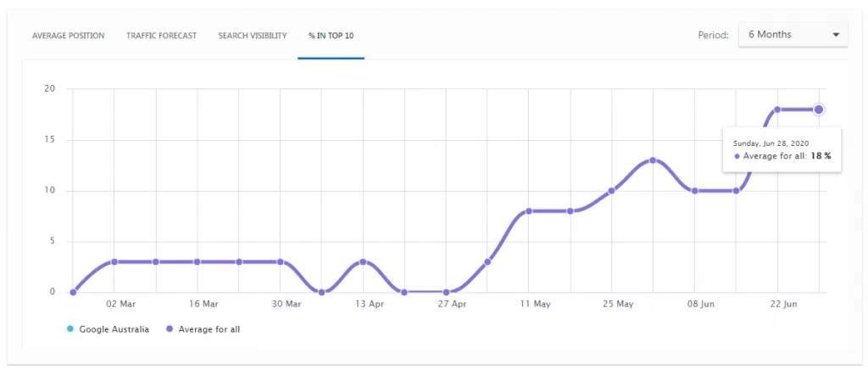Select the Search Visibility tab
Screen dimensions: 868x370
pyautogui.click(x=253, y=36)
